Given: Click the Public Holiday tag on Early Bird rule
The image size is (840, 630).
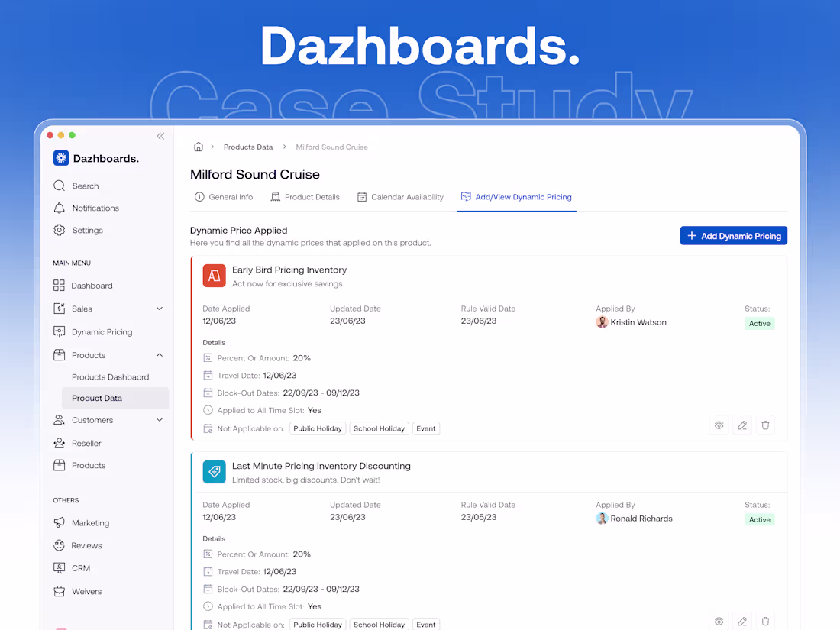Looking at the screenshot, I should point(318,428).
